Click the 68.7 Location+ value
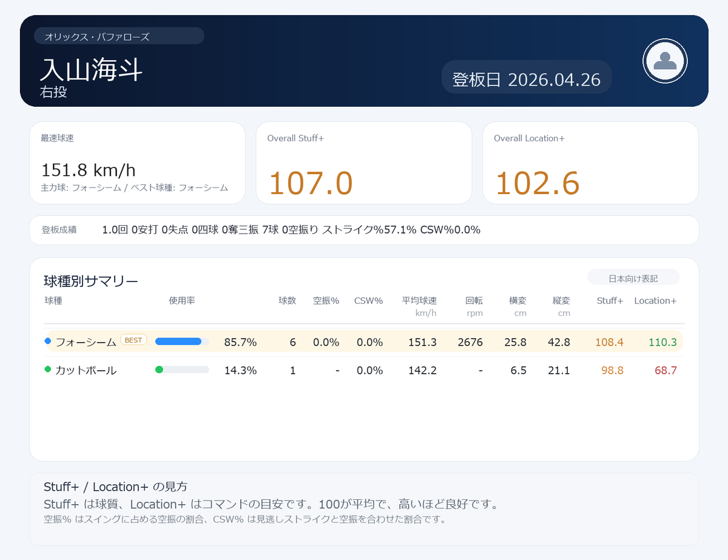Image resolution: width=728 pixels, height=560 pixels. 666,370
